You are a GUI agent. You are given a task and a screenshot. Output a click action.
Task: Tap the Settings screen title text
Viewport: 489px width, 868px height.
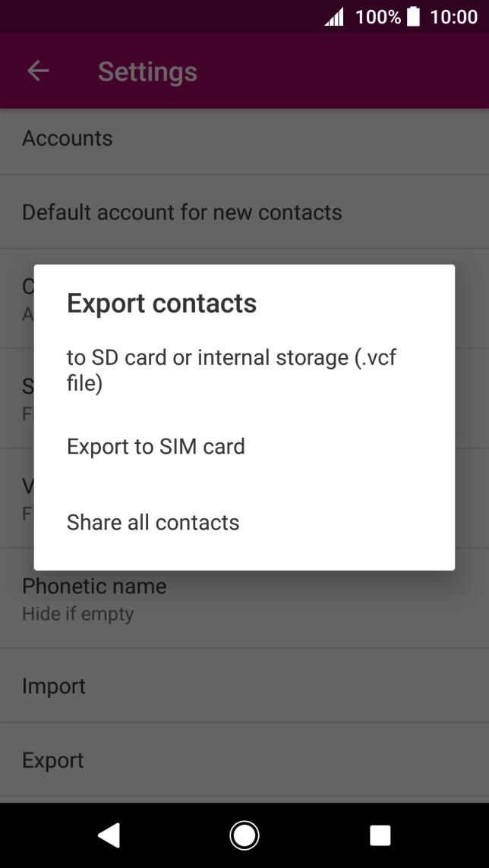147,71
